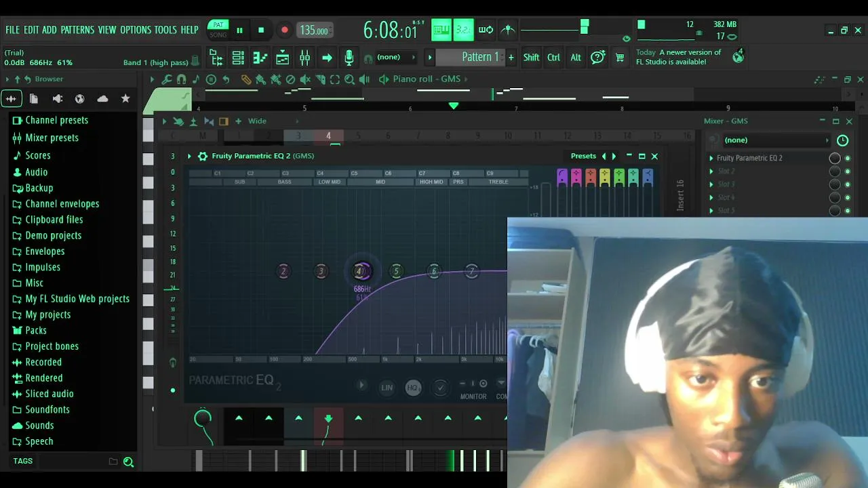
Task: Expand the Slot 2 arrow in mixer
Action: (x=711, y=171)
